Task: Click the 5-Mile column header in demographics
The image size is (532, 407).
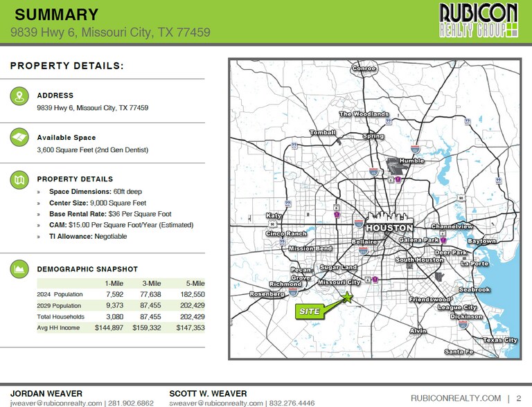Action: [x=194, y=283]
